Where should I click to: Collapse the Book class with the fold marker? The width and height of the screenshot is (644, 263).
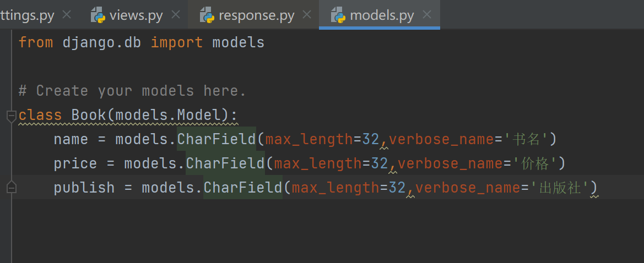click(x=11, y=116)
